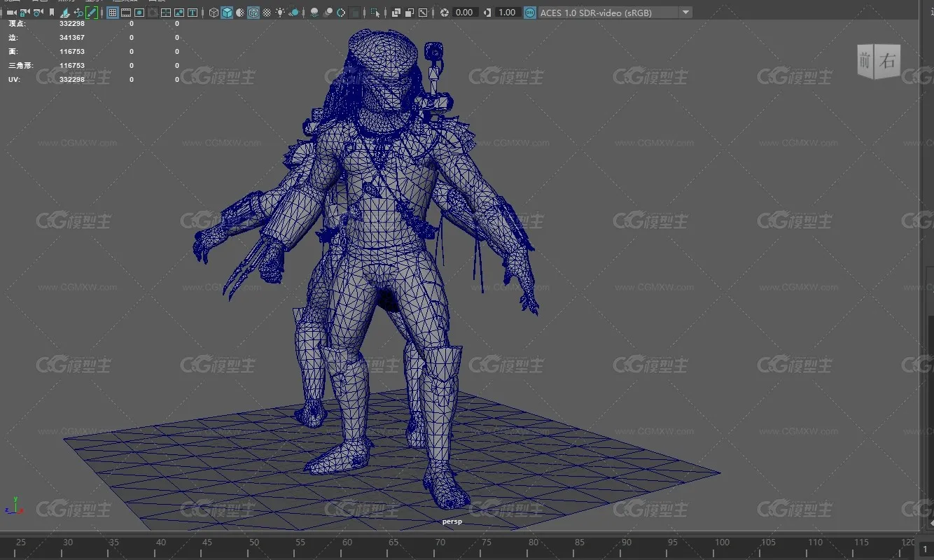Switch to Wireframe shading mode
Image resolution: width=934 pixels, height=560 pixels.
[x=214, y=13]
